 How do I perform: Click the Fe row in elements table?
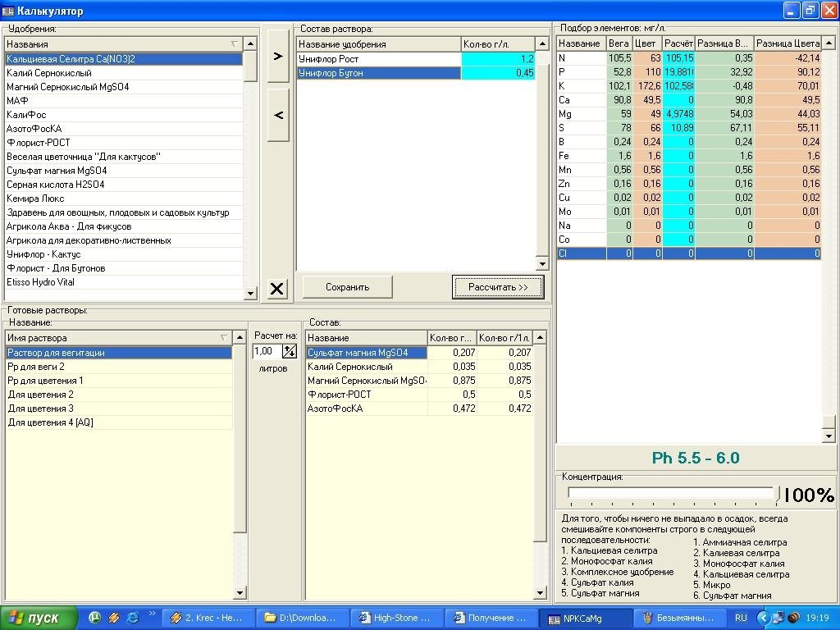689,155
